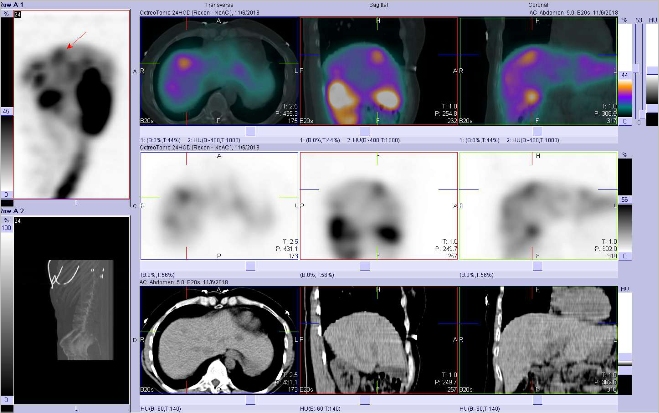Click slice scroll handle under fused sagittal pane
Image resolution: width=659 pixels, height=413 pixels.
click(x=365, y=132)
